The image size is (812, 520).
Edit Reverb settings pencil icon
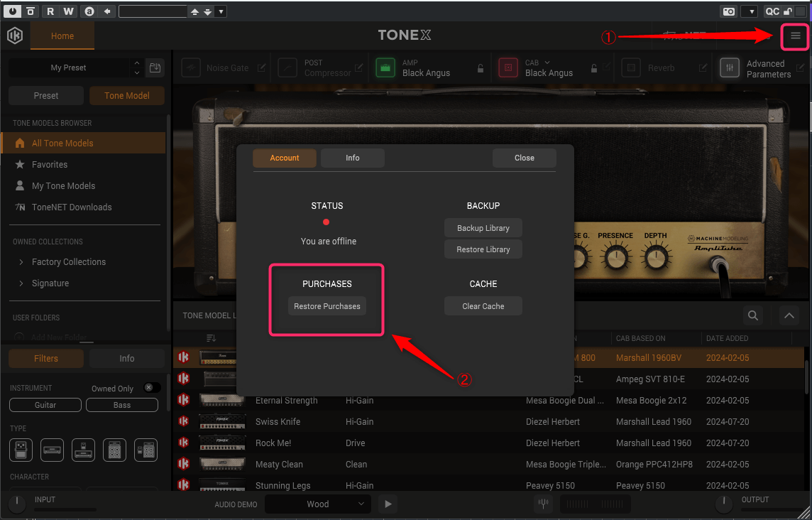point(703,67)
